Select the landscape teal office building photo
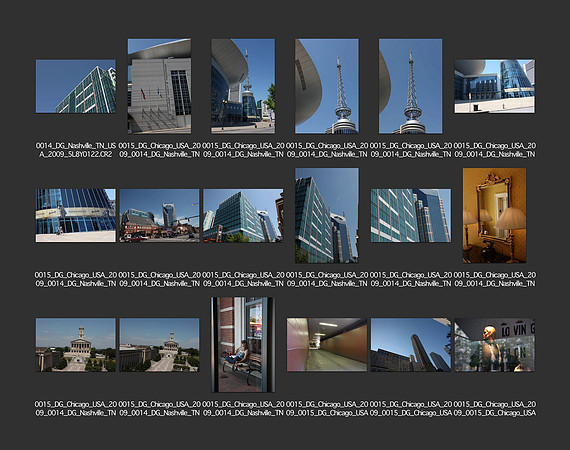The height and width of the screenshot is (450, 570). [x=243, y=216]
